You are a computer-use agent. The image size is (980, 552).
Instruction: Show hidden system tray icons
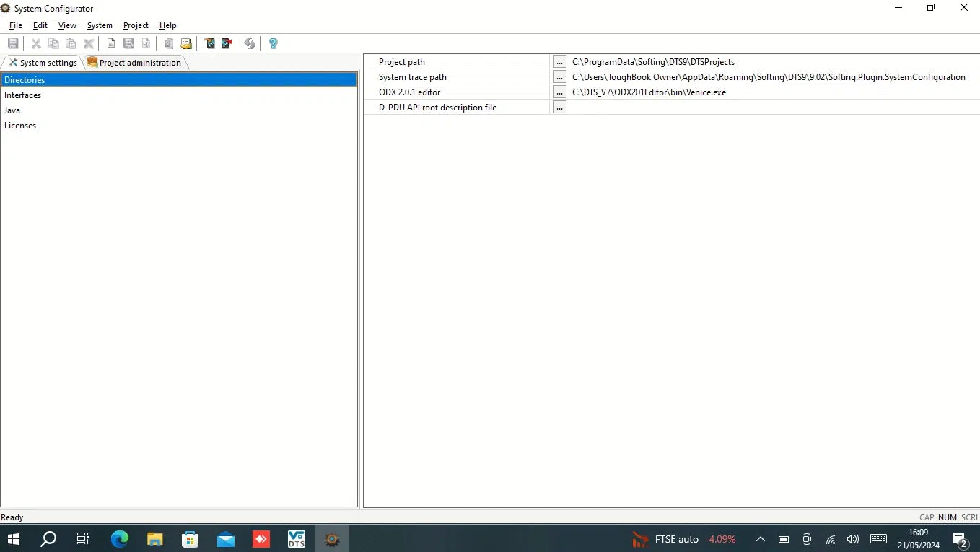pyautogui.click(x=760, y=539)
